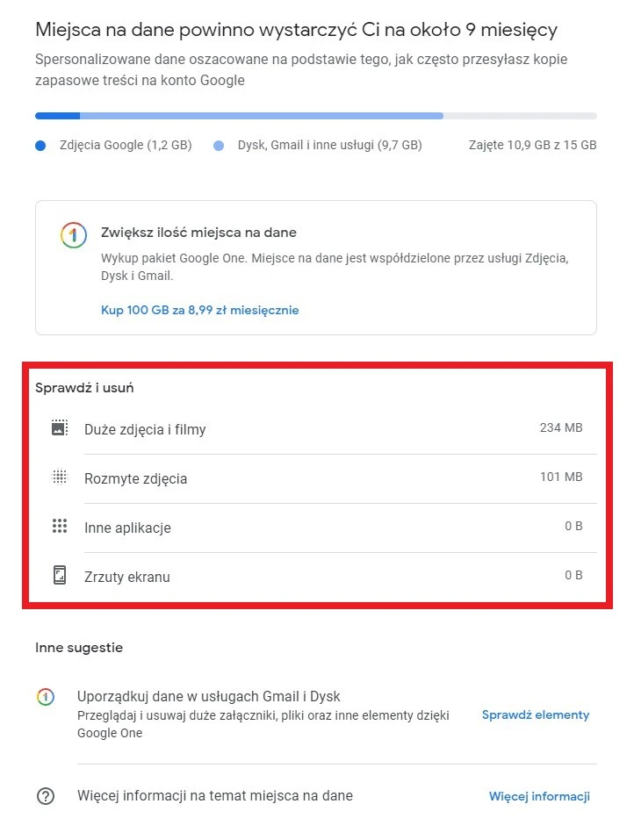Click the Google One icon beside Gmail cleanup

46,697
